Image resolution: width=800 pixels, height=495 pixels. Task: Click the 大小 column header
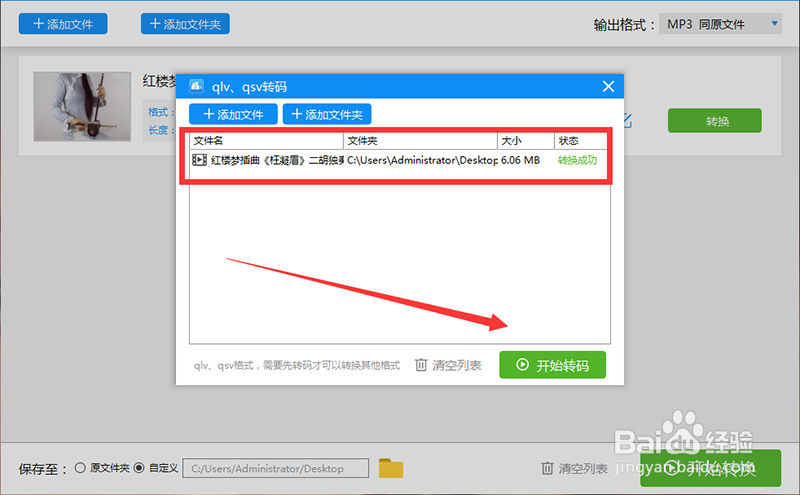tap(526, 141)
